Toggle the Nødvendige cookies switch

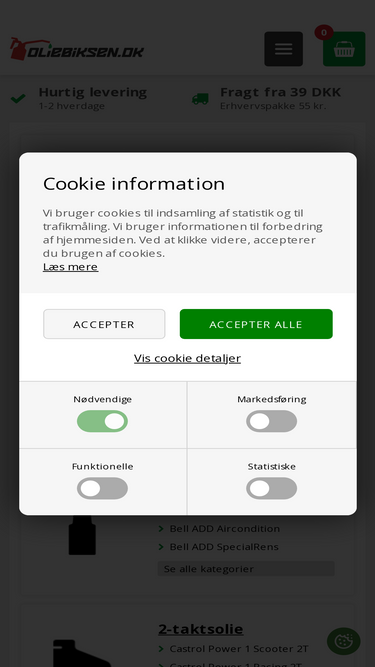102,421
